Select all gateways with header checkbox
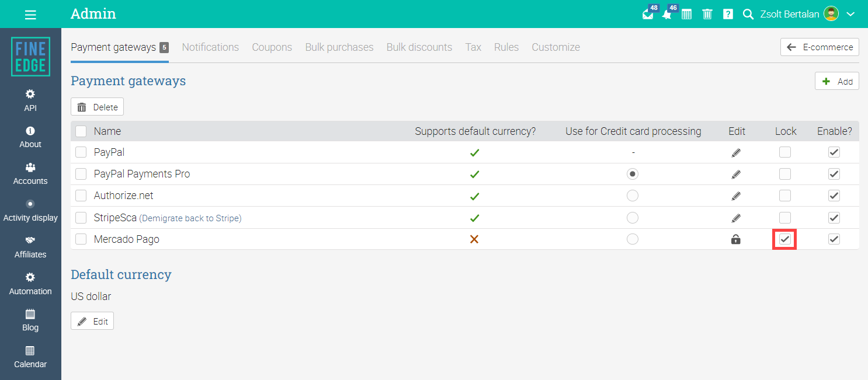This screenshot has width=868, height=380. pyautogui.click(x=81, y=131)
